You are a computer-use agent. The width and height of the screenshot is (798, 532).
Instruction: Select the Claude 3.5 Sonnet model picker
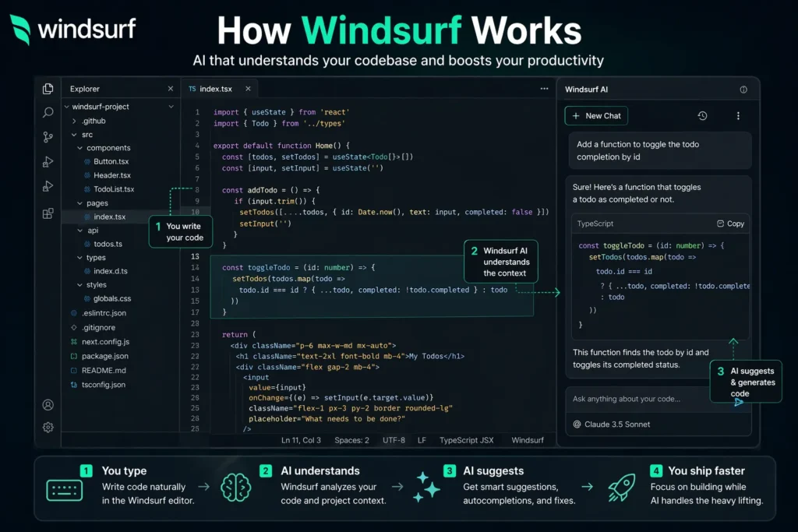[x=613, y=425]
